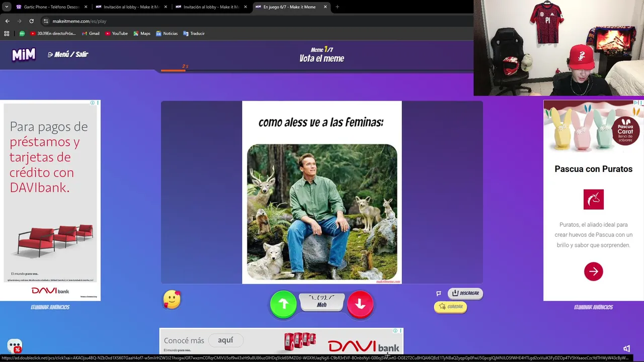Open Maps bookmark
Screen dimensions: 644x362
tap(141, 34)
